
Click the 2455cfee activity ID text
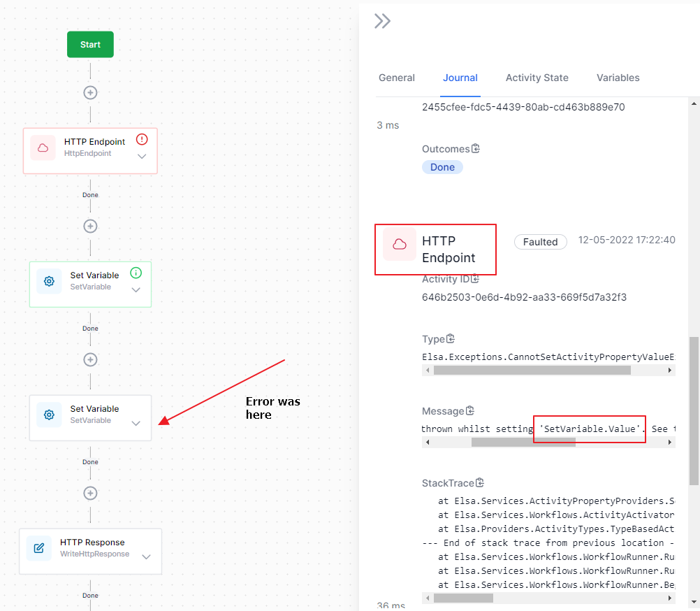[523, 107]
